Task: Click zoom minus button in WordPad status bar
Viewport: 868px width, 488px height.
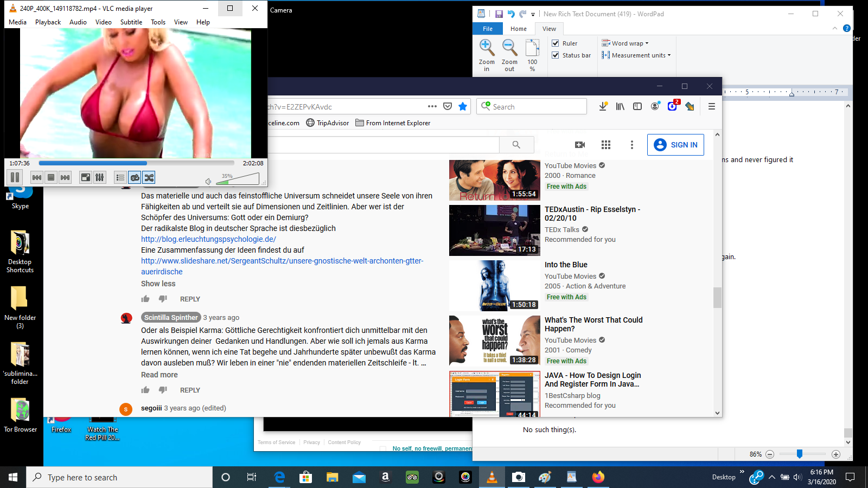Action: point(770,454)
